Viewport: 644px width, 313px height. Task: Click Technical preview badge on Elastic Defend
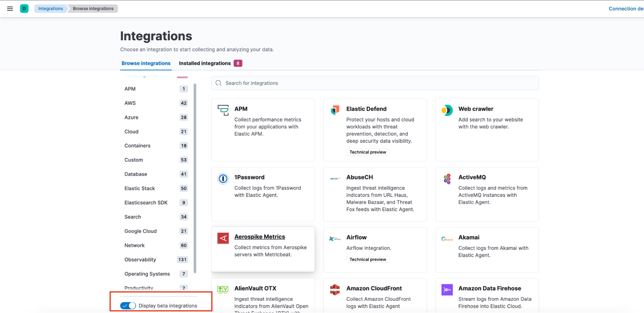click(x=368, y=152)
